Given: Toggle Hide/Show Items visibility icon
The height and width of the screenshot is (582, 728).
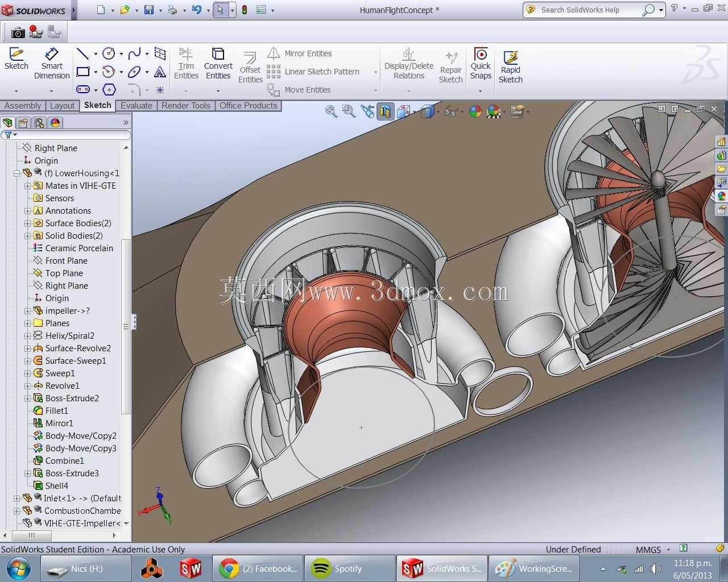Looking at the screenshot, I should pos(451,111).
